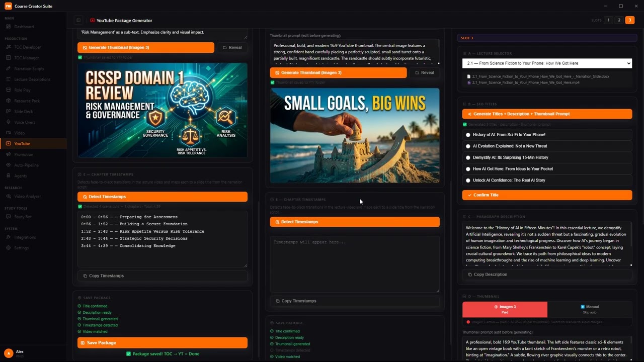Screen dimensions: 644x362
Task: Toggle the sidebar panel icon
Action: [78, 21]
